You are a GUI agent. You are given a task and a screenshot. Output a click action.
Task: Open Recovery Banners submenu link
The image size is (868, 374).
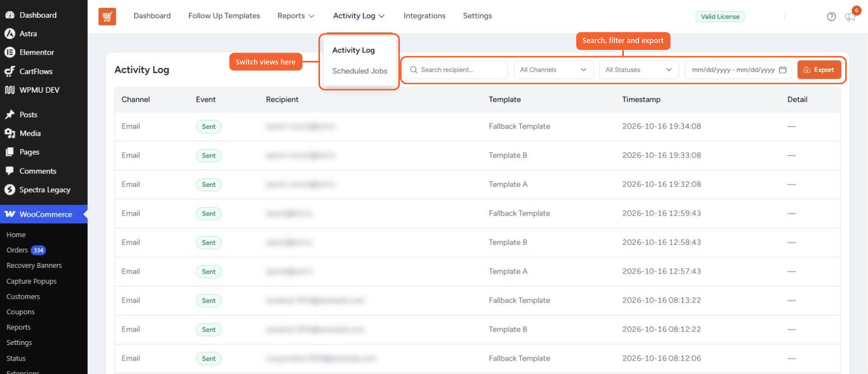(34, 266)
